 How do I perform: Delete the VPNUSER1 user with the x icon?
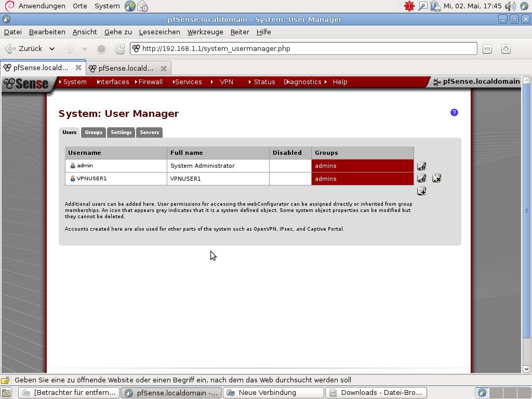(x=436, y=178)
